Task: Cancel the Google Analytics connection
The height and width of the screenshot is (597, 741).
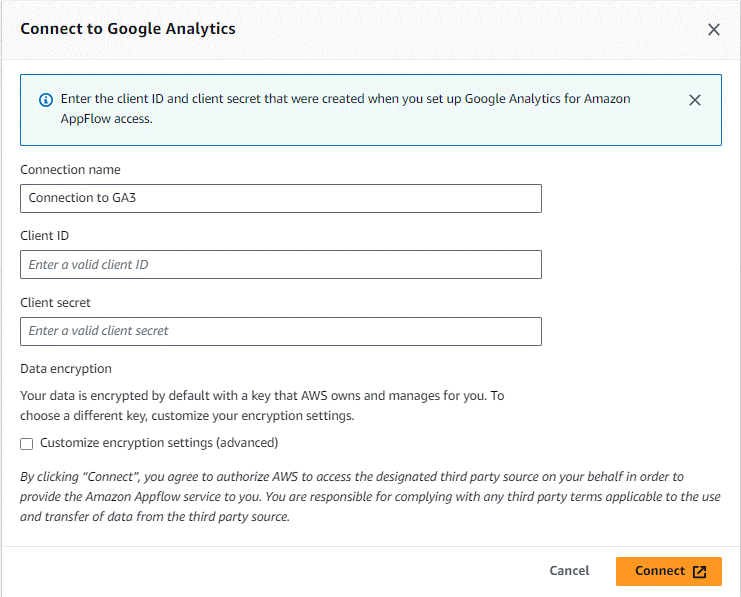Action: 569,571
